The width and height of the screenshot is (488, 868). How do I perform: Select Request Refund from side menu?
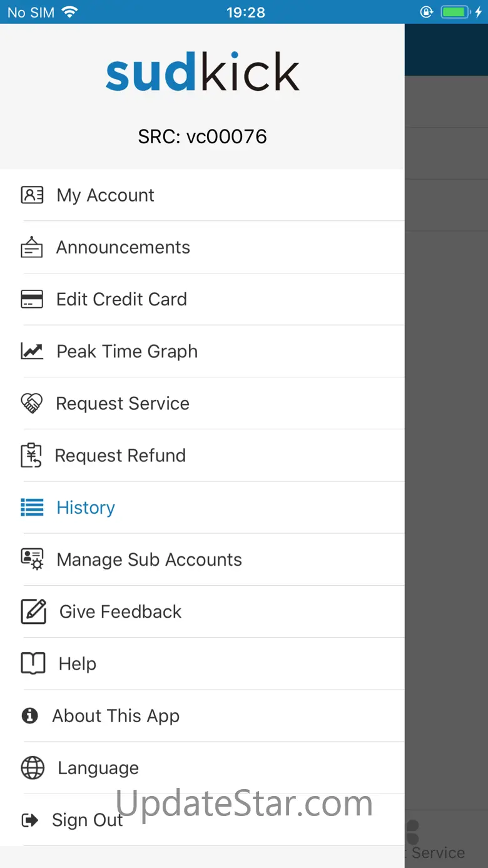pos(120,456)
